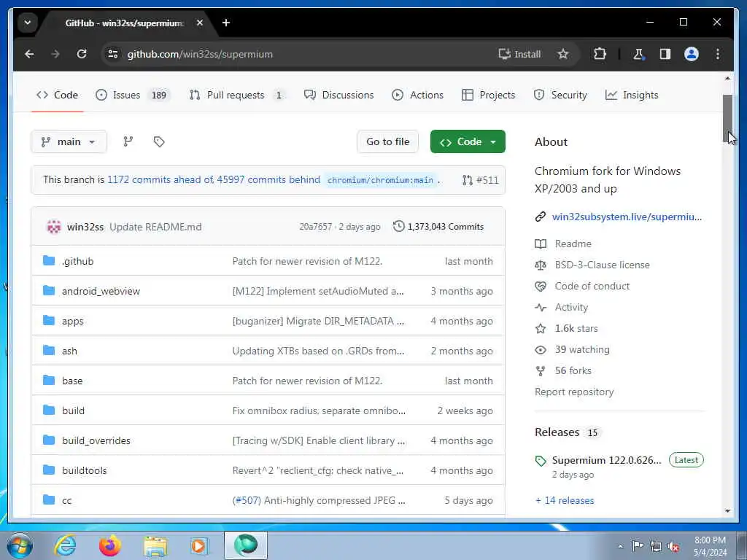Open the Projects tab
Viewport: 747px width, 560px height.
(x=488, y=96)
